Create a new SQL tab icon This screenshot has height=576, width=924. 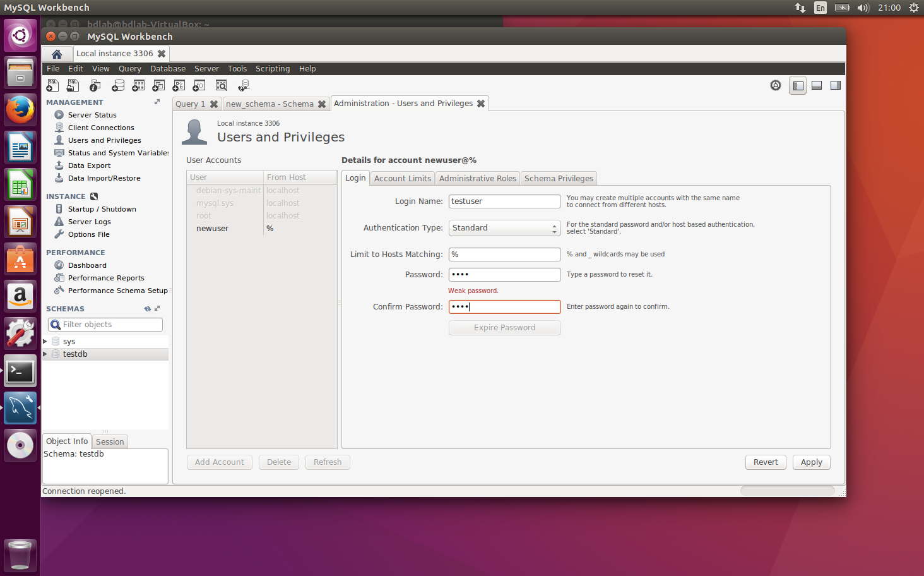pos(52,85)
